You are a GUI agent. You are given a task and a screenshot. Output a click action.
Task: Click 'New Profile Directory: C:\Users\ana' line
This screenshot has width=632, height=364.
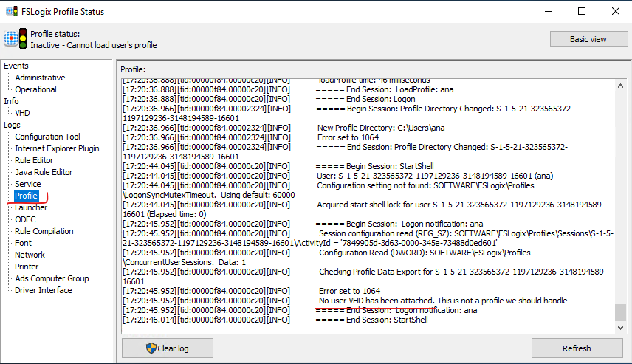[x=284, y=128]
